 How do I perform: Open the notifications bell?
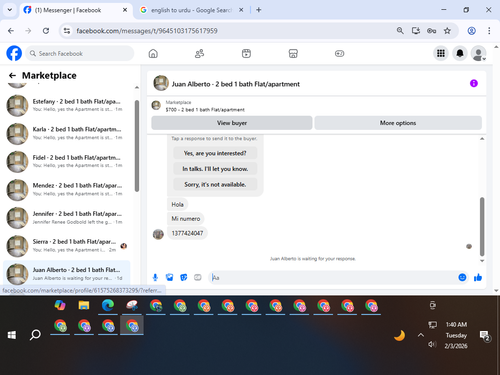click(x=460, y=53)
